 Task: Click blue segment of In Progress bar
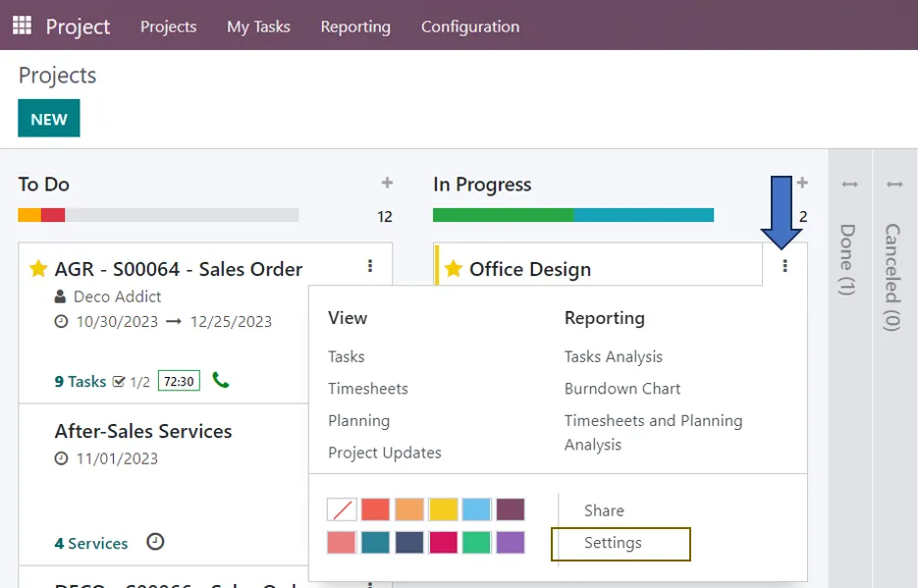point(643,215)
